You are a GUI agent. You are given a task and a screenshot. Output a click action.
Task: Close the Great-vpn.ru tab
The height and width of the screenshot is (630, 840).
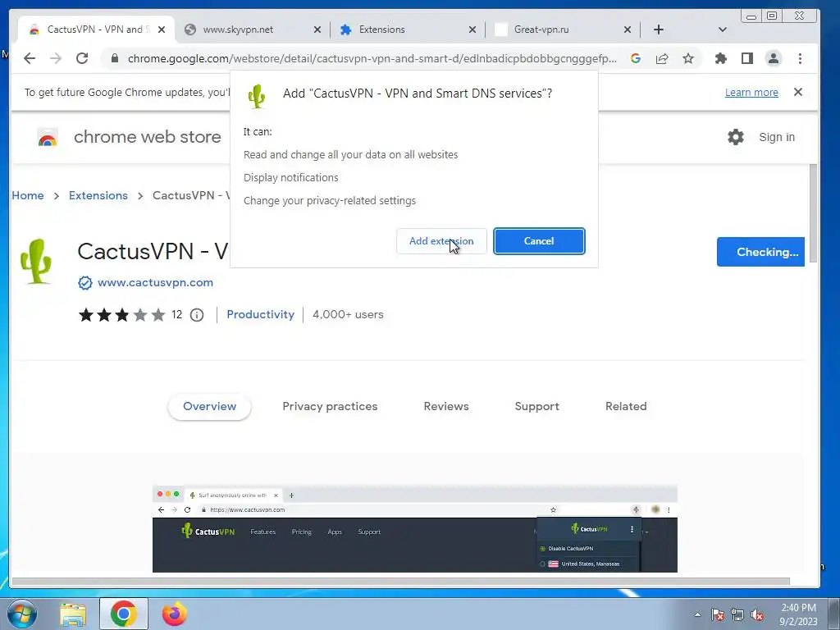coord(628,30)
